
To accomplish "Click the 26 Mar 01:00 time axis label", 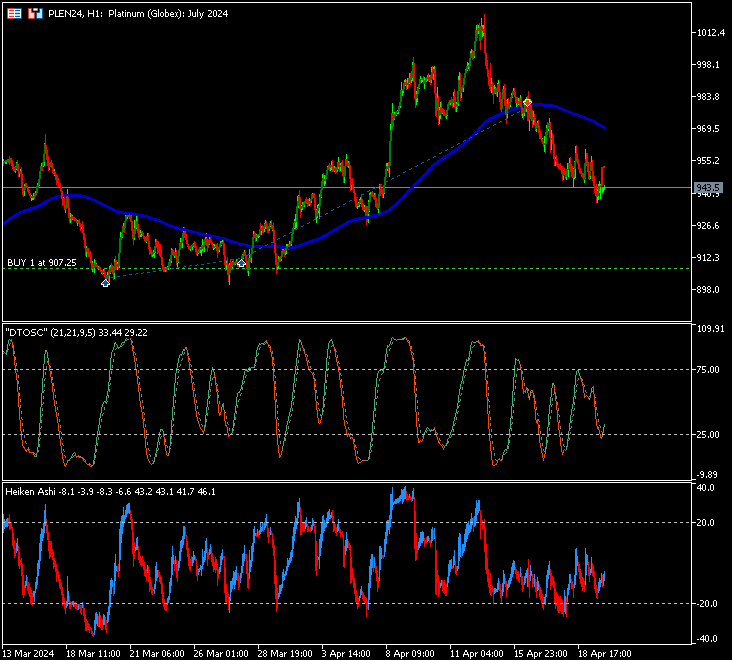I will [221, 653].
